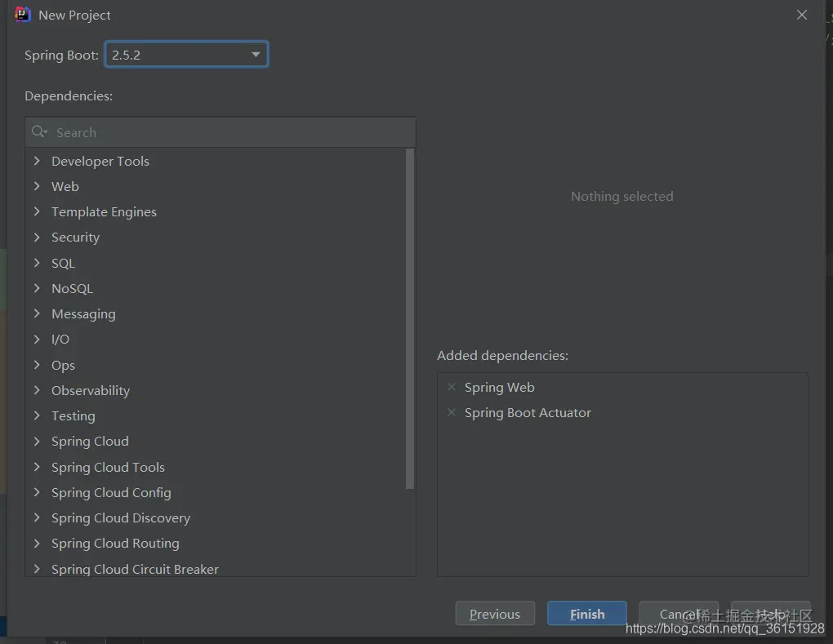Select the Template Engines label

[104, 212]
